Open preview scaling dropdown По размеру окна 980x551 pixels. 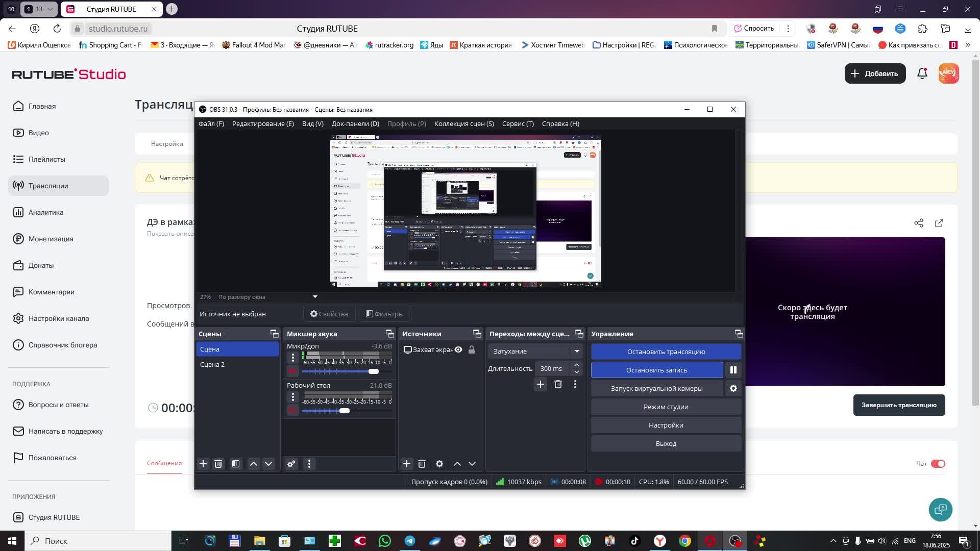click(268, 297)
